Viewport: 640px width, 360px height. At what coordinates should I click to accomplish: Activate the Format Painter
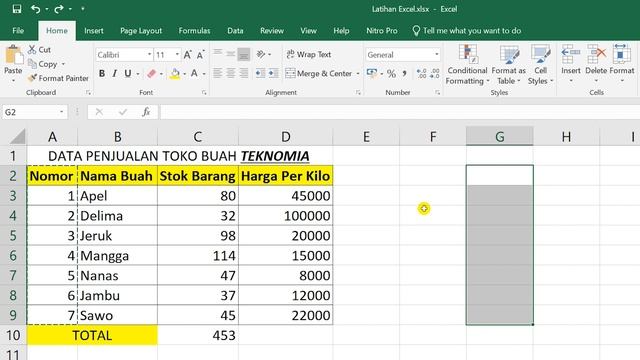tap(58, 78)
